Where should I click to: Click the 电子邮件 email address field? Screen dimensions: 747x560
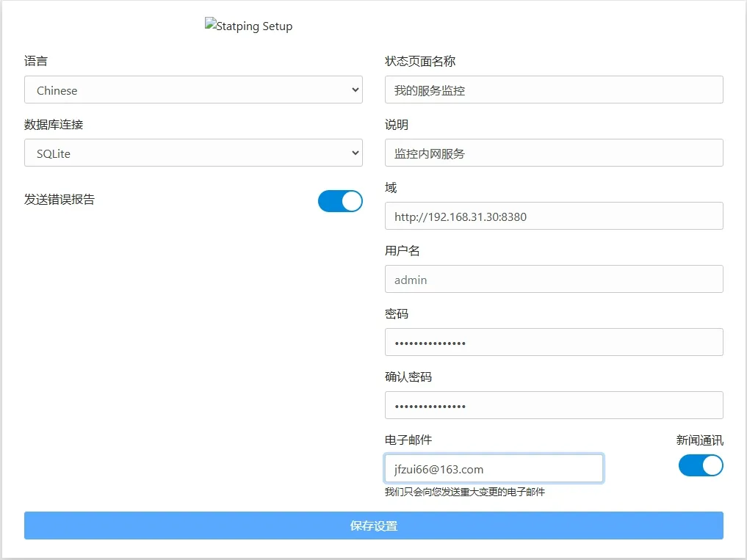(494, 469)
